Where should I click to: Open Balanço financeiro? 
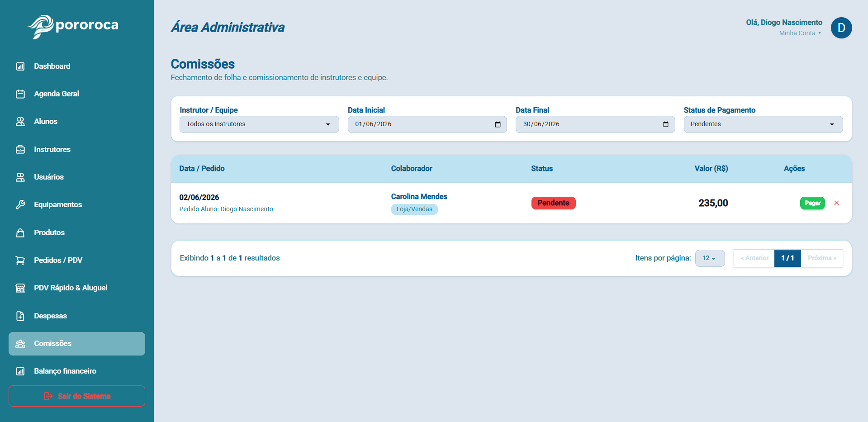point(77,371)
